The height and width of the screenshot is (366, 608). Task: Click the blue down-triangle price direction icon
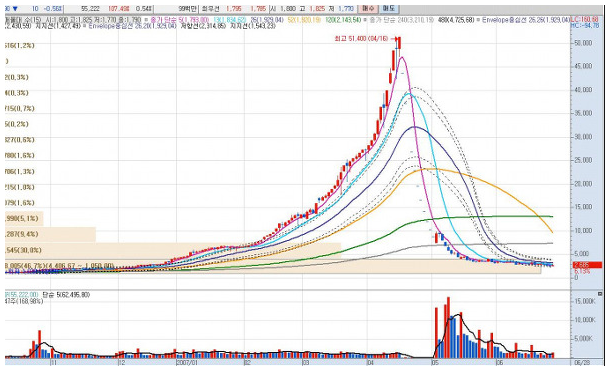click(15, 9)
